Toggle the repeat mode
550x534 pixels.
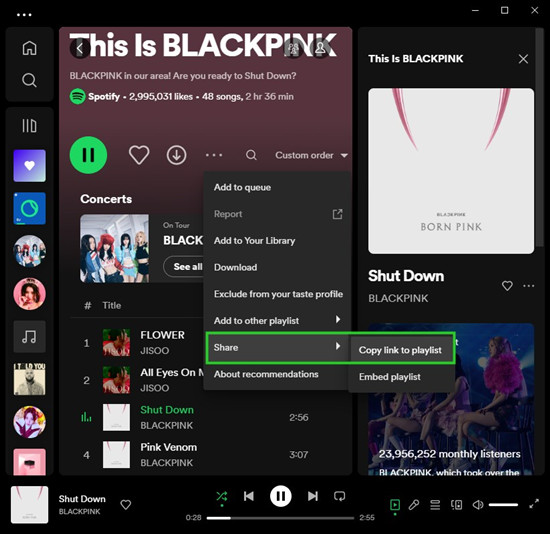340,496
